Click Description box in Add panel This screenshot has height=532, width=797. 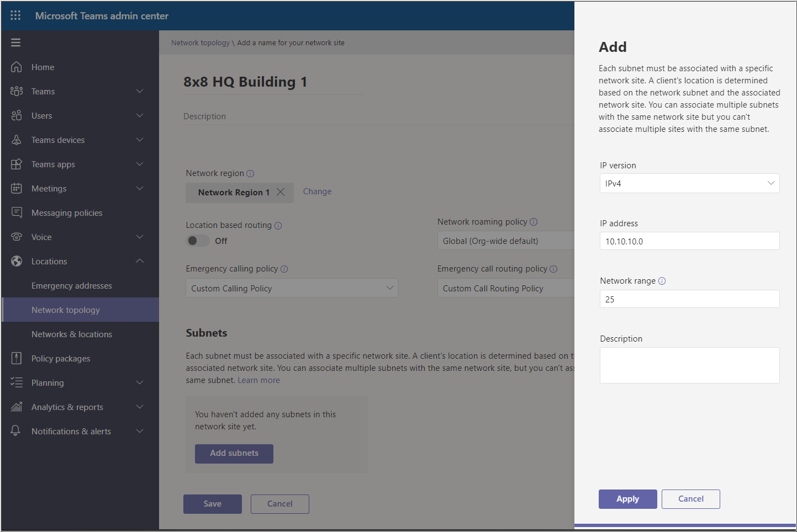689,365
